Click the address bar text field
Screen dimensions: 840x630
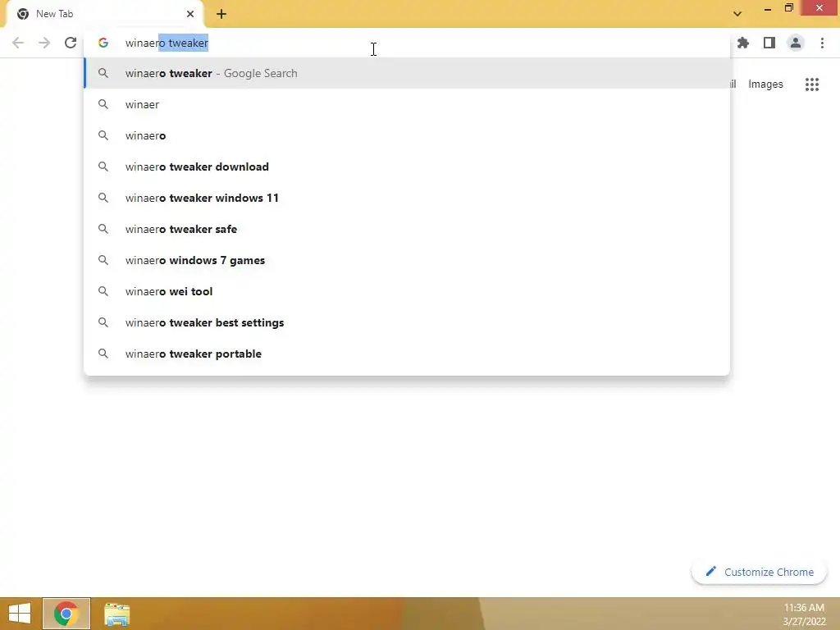(x=407, y=43)
